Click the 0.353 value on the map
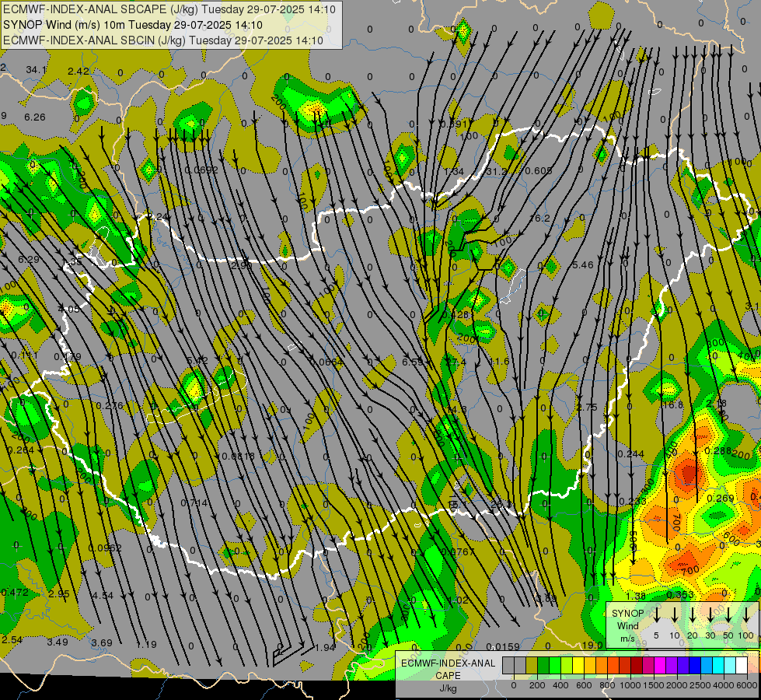 (x=680, y=594)
